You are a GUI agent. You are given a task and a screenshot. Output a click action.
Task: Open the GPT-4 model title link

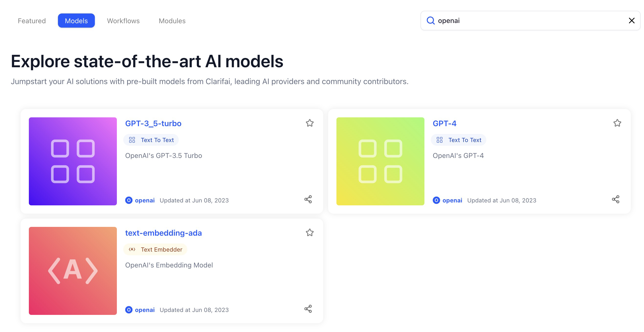[x=444, y=123]
